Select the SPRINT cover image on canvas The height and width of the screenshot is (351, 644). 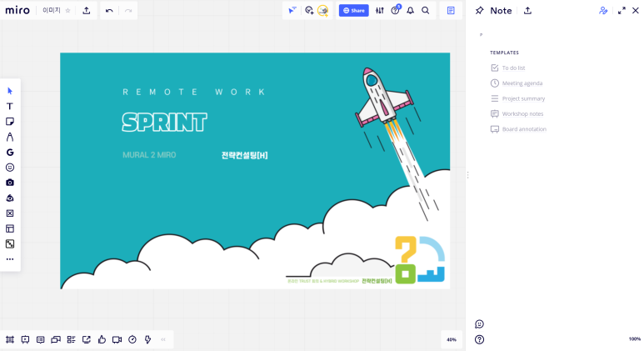(x=255, y=171)
